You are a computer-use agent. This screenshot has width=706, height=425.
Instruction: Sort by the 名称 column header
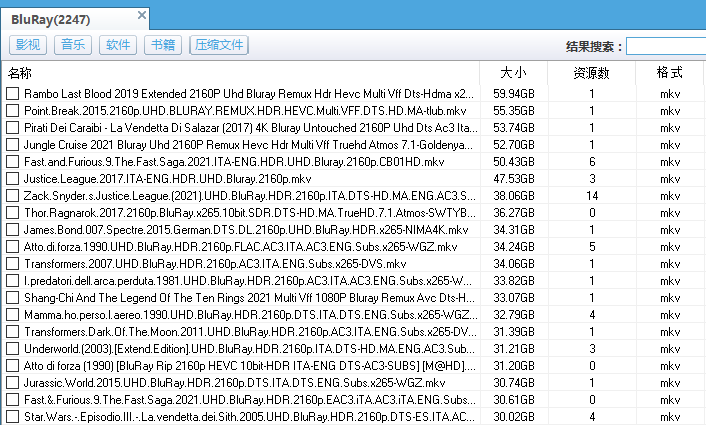click(241, 73)
